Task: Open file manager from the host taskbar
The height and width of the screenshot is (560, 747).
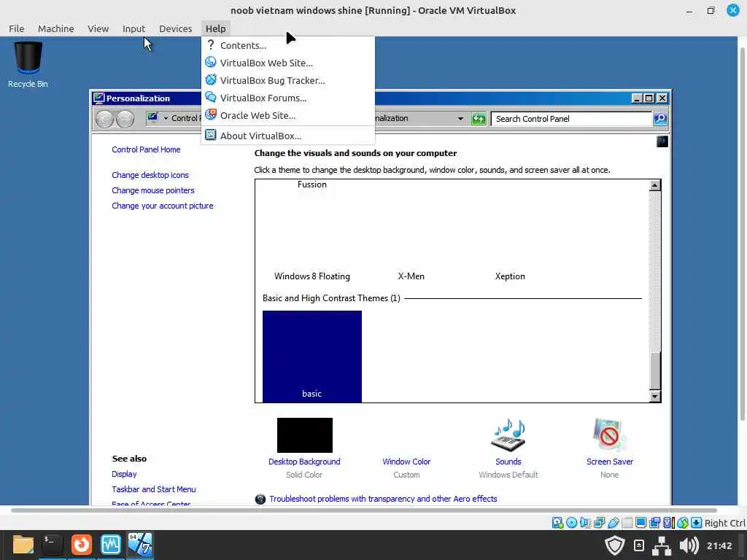Action: point(23,545)
